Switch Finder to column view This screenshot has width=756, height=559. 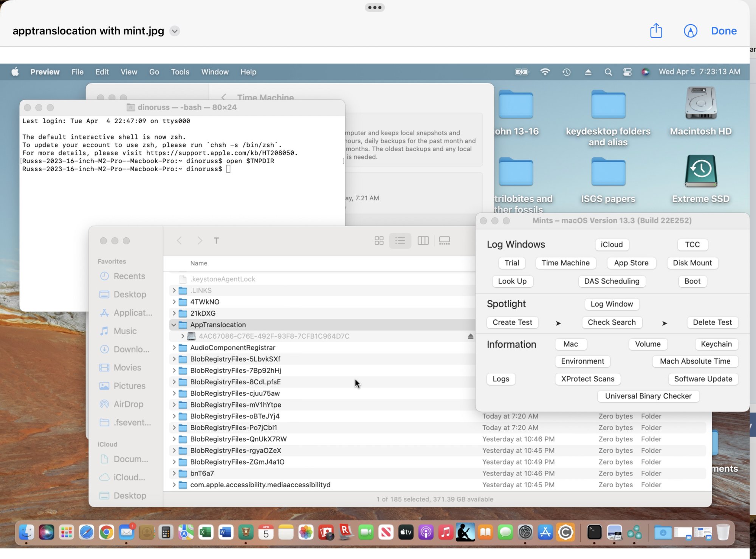[423, 240]
